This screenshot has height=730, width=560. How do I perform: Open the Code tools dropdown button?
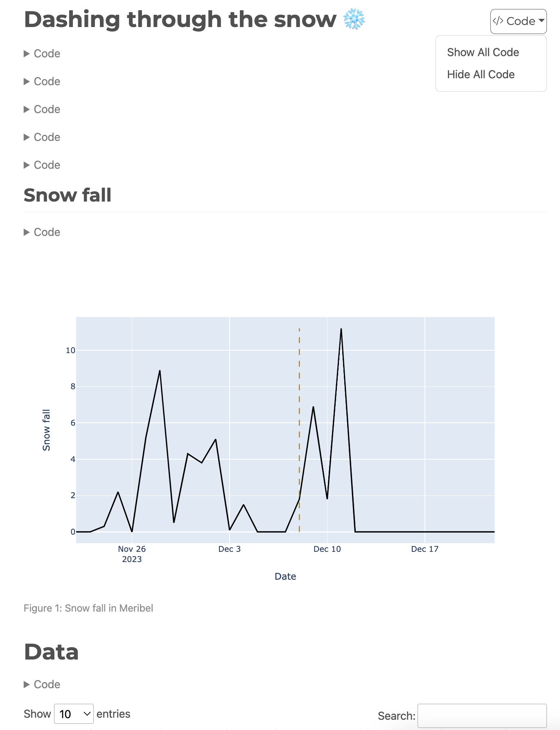point(518,21)
